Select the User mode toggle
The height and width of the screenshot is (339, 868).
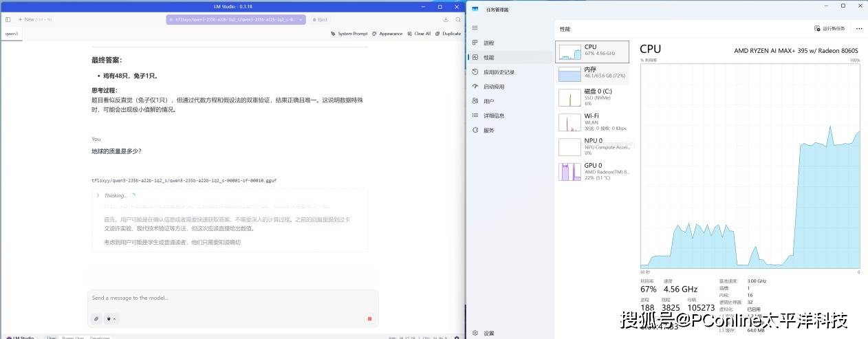point(52,338)
